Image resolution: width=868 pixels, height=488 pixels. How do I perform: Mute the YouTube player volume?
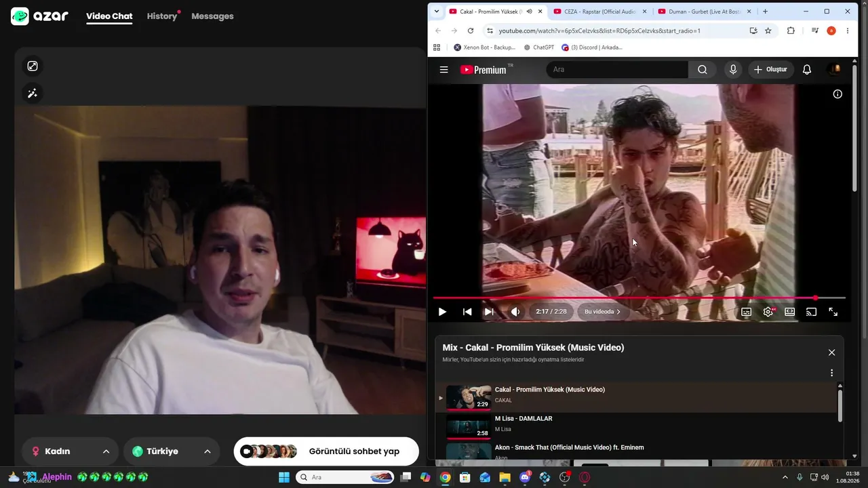515,312
